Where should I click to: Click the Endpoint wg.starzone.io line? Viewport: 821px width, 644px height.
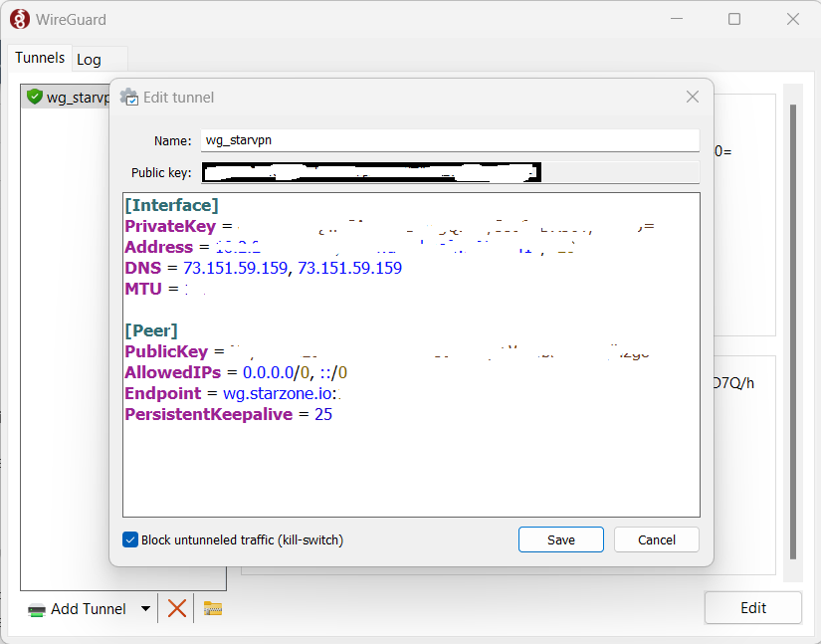(x=234, y=394)
